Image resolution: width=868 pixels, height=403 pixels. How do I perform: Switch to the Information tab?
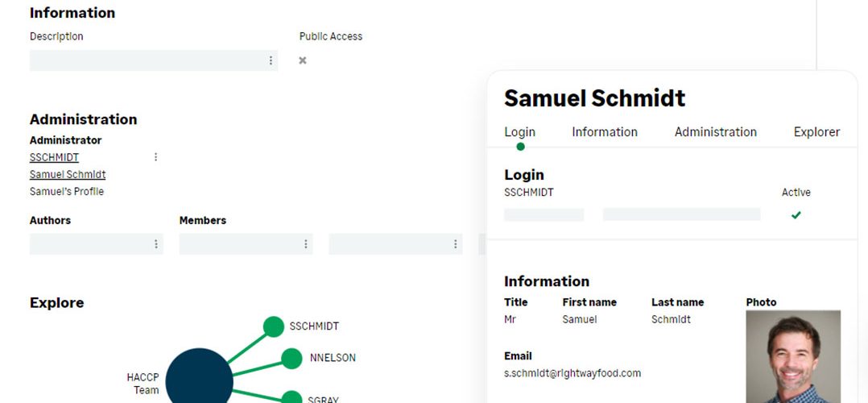605,132
